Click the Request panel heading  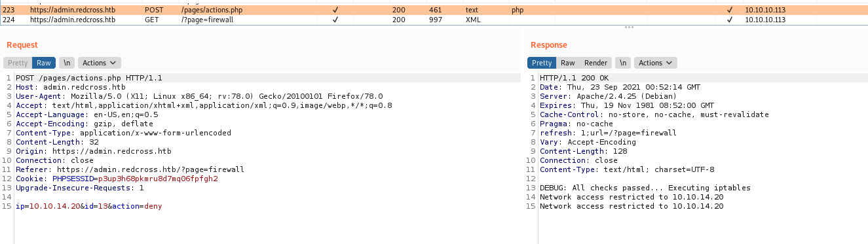[22, 45]
